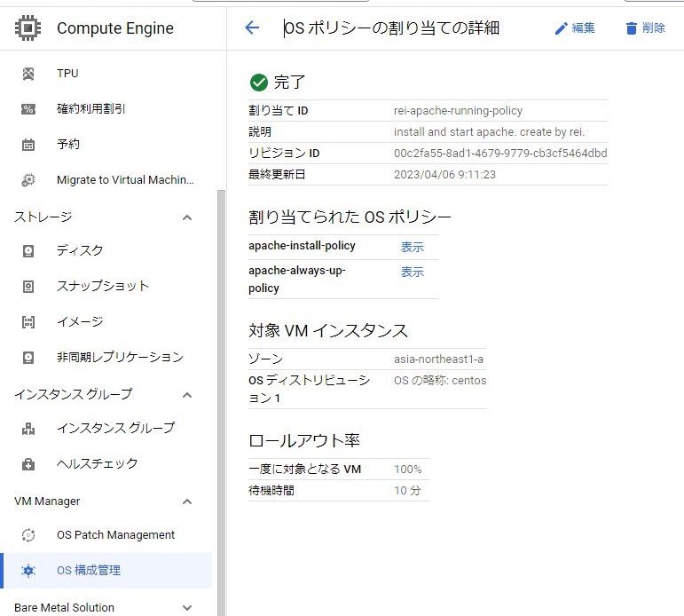The width and height of the screenshot is (684, 616).
Task: Click the ディスク disk icon
Action: [28, 251]
